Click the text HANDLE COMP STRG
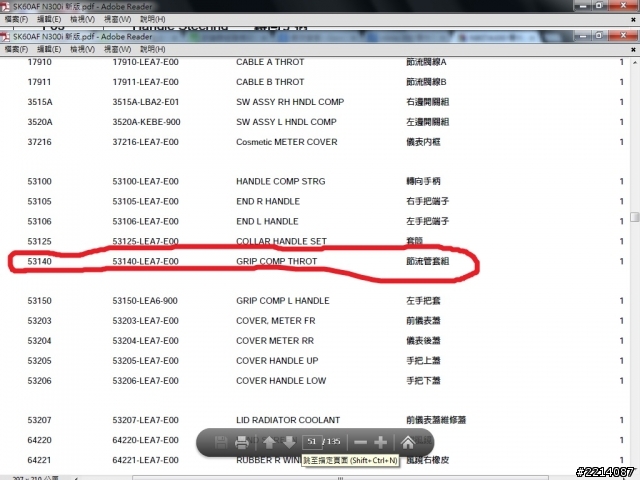Screen dimensions: 640x480 pyautogui.click(x=280, y=181)
